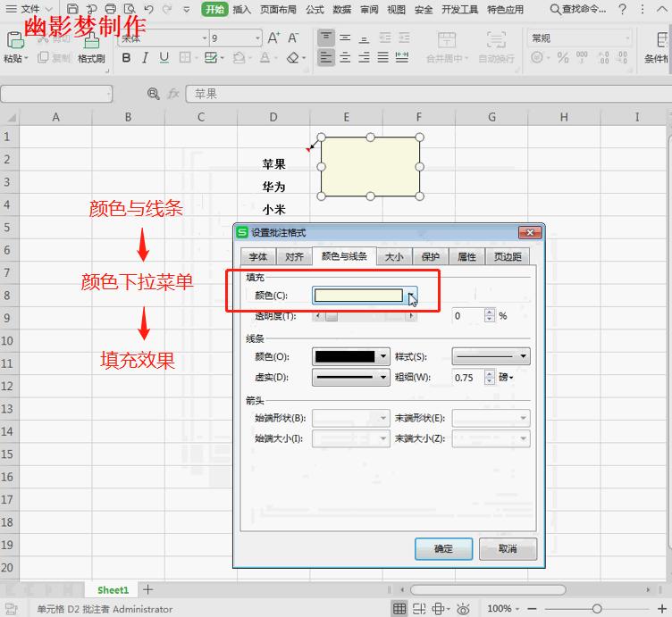Click the Decrease Font Size icon
Viewport: 672px width, 617px height.
[293, 38]
